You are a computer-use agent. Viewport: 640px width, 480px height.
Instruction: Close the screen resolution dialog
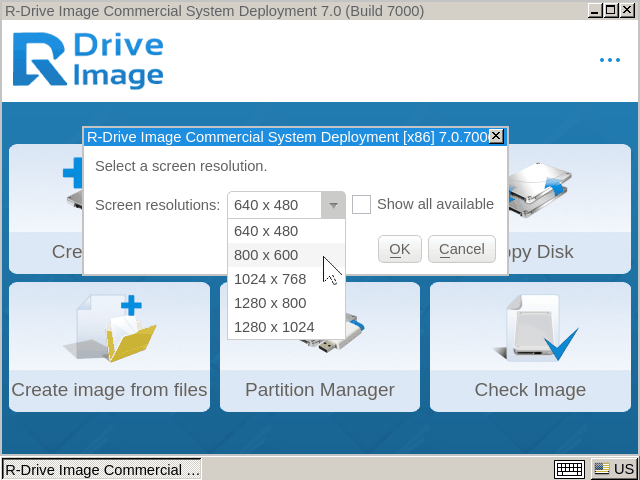496,136
